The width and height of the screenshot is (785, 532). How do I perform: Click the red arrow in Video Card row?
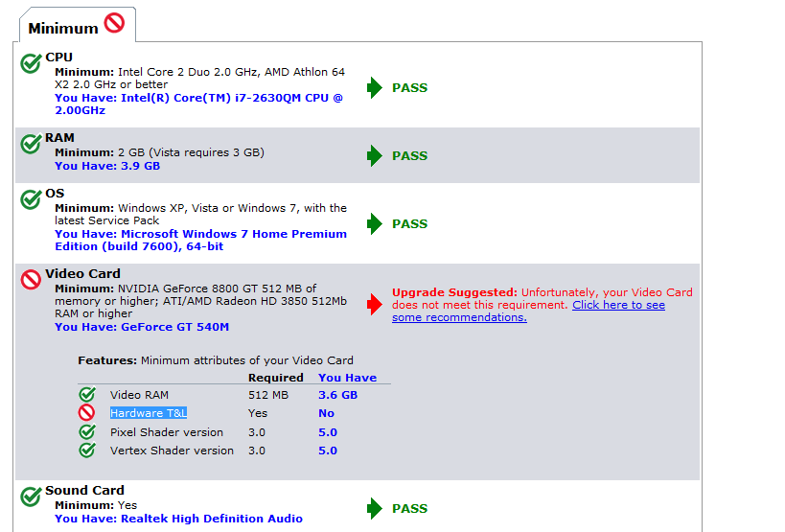point(375,304)
